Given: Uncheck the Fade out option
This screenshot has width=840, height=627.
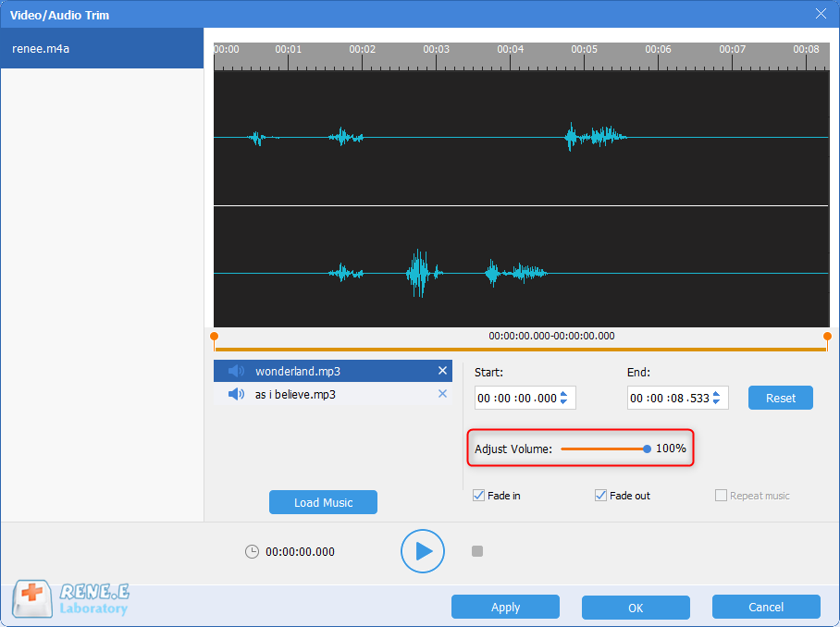Looking at the screenshot, I should point(600,495).
